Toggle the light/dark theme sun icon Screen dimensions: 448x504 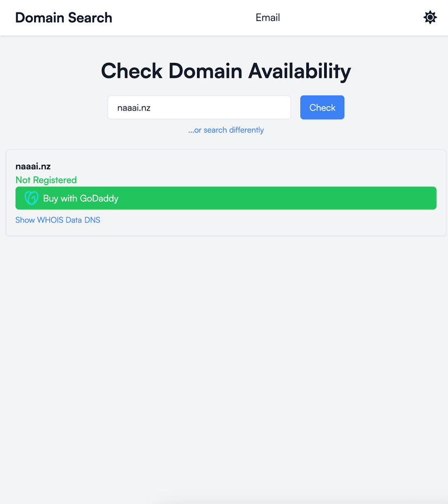click(x=430, y=17)
